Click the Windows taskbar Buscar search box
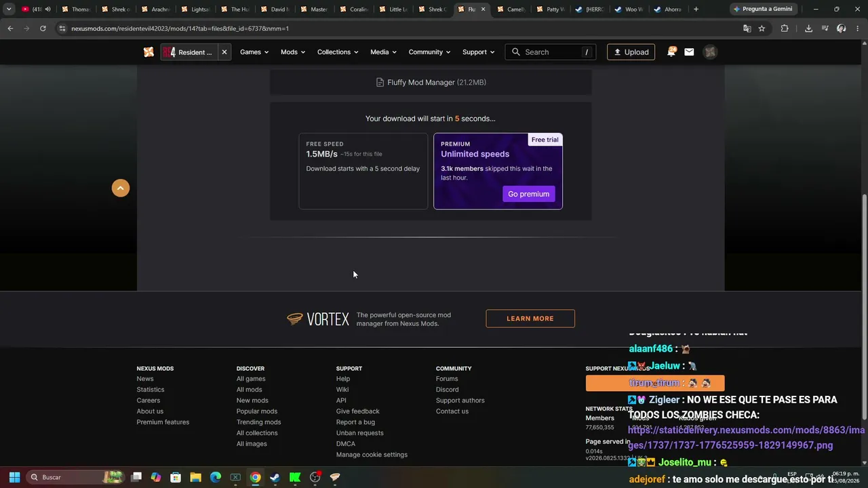This screenshot has width=868, height=488. pos(76,477)
